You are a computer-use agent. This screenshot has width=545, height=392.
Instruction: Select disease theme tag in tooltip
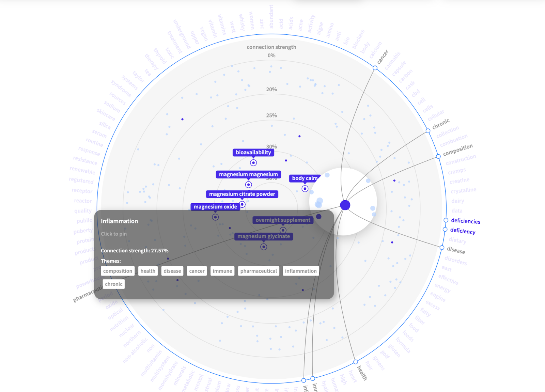(x=172, y=271)
